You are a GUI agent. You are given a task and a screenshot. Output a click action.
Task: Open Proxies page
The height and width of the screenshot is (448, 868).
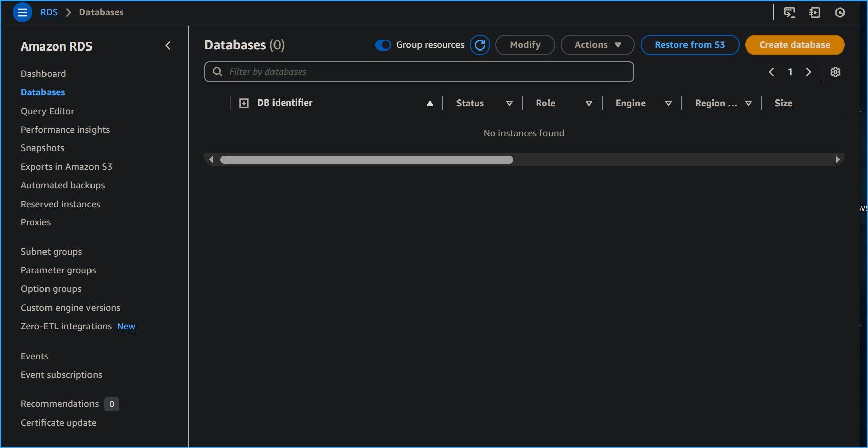(35, 222)
